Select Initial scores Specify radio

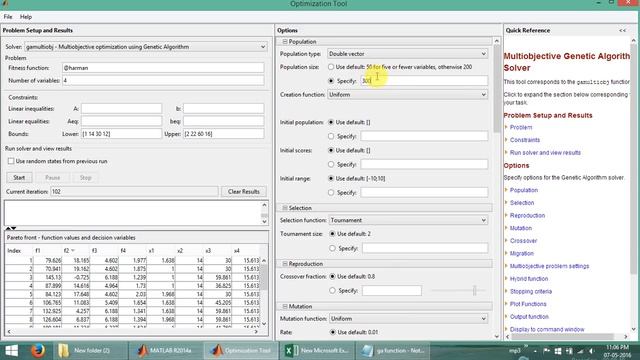[x=331, y=164]
